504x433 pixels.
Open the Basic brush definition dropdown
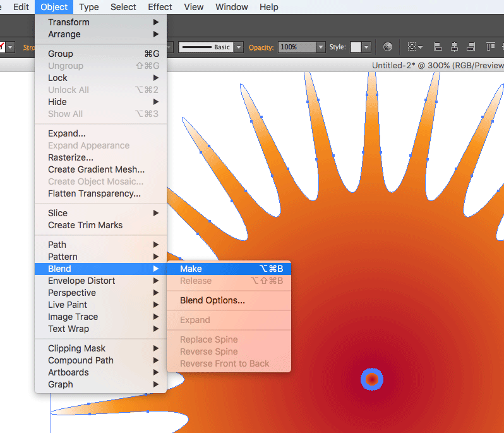pyautogui.click(x=238, y=47)
